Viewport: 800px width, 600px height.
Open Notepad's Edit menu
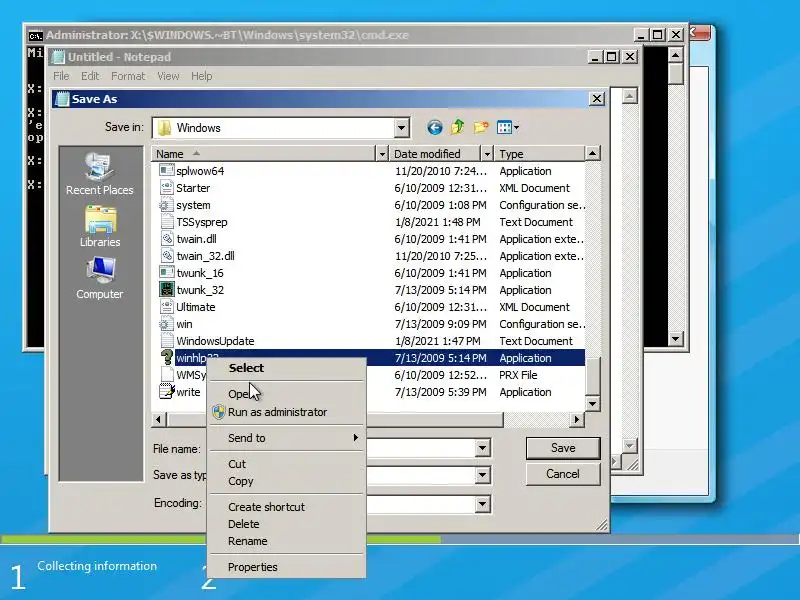coord(90,76)
